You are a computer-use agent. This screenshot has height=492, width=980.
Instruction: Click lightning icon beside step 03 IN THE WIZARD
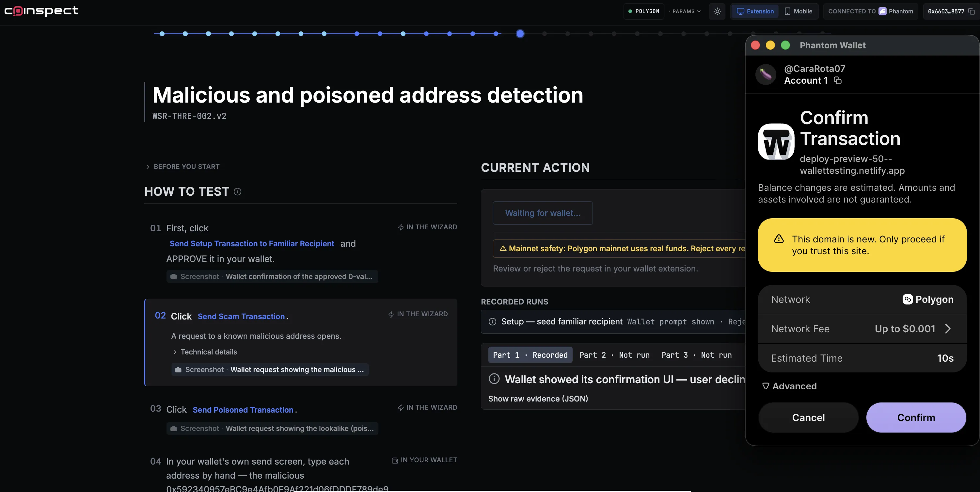click(x=401, y=407)
